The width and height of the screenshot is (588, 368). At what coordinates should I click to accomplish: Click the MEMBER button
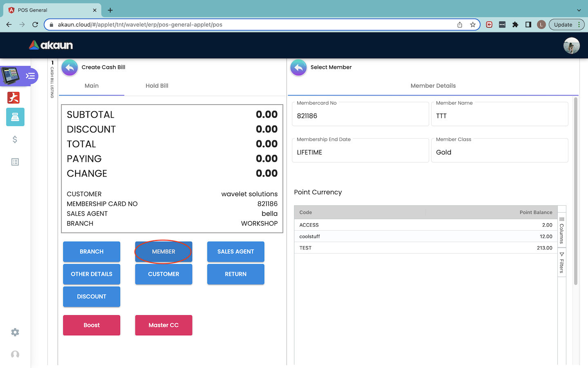(x=164, y=251)
